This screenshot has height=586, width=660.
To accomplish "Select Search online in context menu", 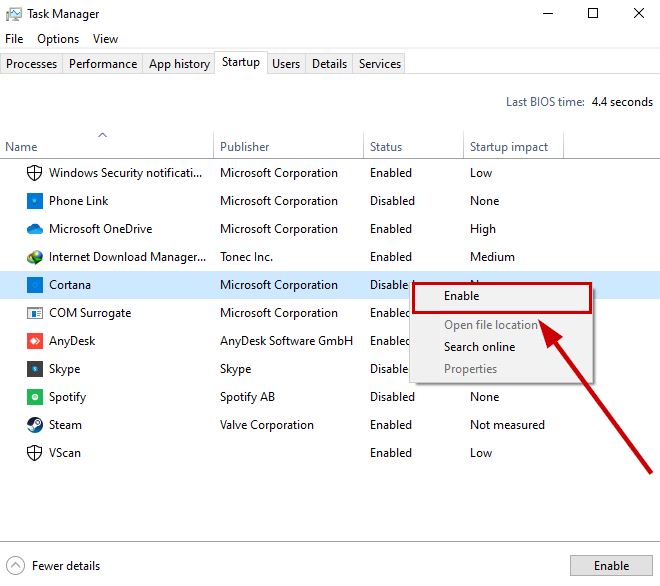I will [x=480, y=347].
